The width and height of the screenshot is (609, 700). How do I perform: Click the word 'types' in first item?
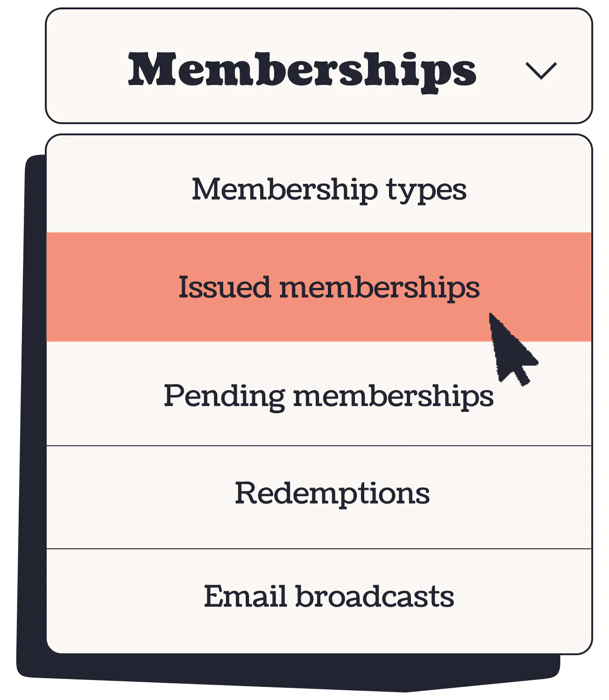click(426, 190)
